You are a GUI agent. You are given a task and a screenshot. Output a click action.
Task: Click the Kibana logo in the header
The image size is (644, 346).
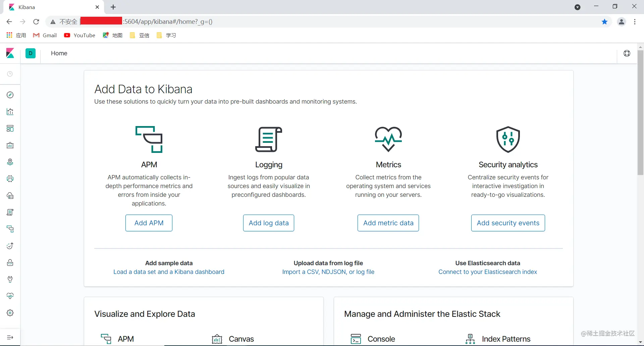click(10, 53)
